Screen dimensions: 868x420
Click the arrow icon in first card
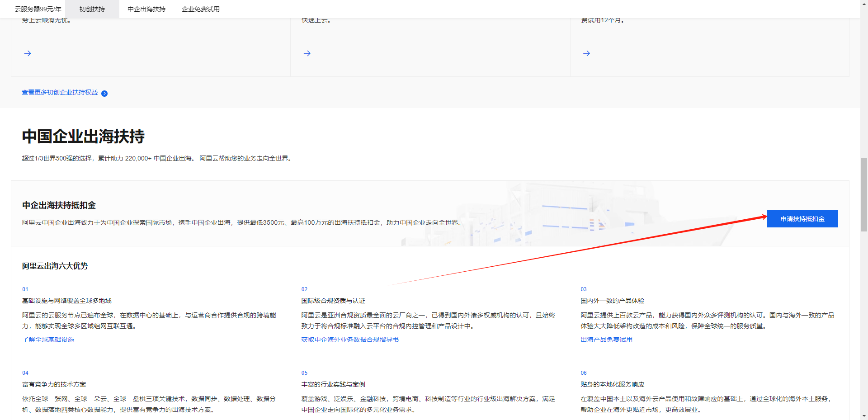28,53
